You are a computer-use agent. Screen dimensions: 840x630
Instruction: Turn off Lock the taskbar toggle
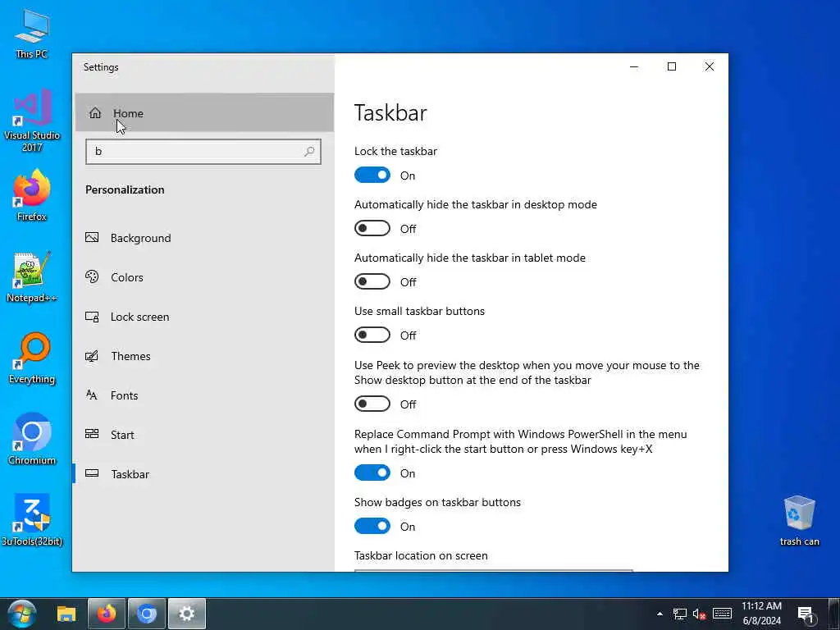(x=372, y=176)
